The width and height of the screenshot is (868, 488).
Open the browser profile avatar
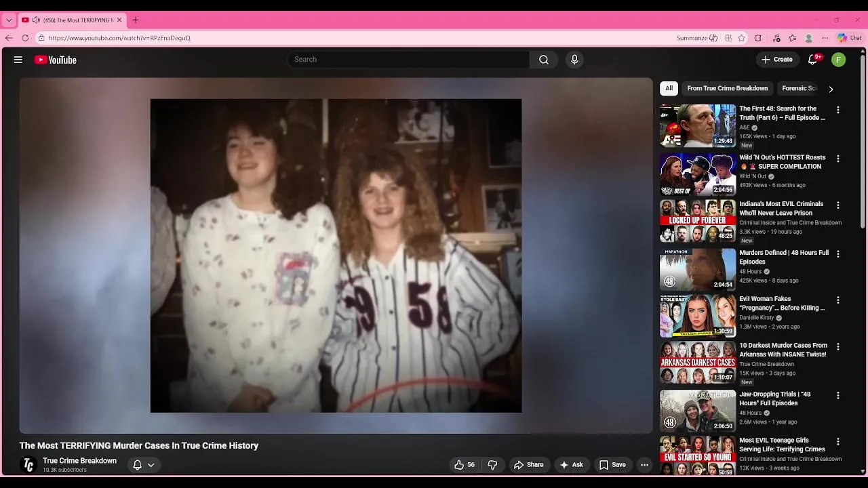coord(808,38)
